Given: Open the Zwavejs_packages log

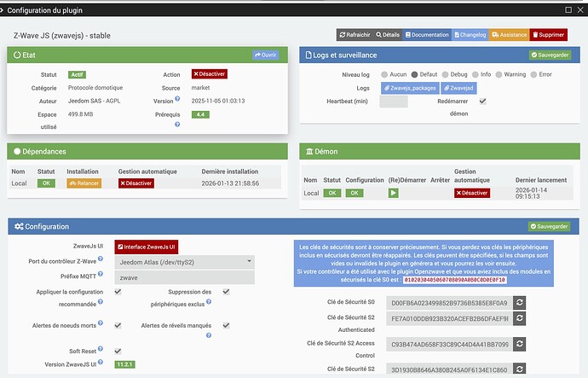Looking at the screenshot, I should point(410,88).
